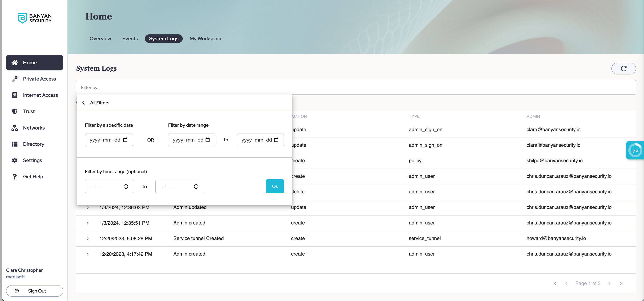Open clock picker on start time field
This screenshot has height=301, width=644.
coord(126,187)
